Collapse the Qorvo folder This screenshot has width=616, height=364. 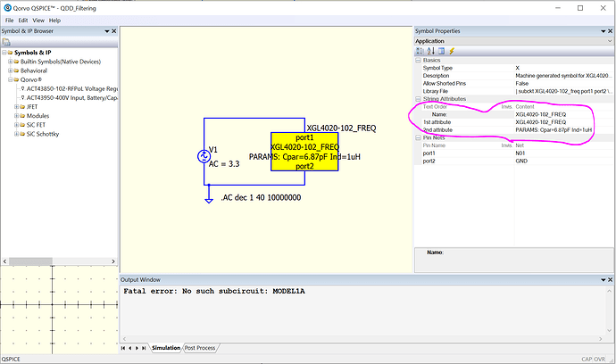point(11,79)
